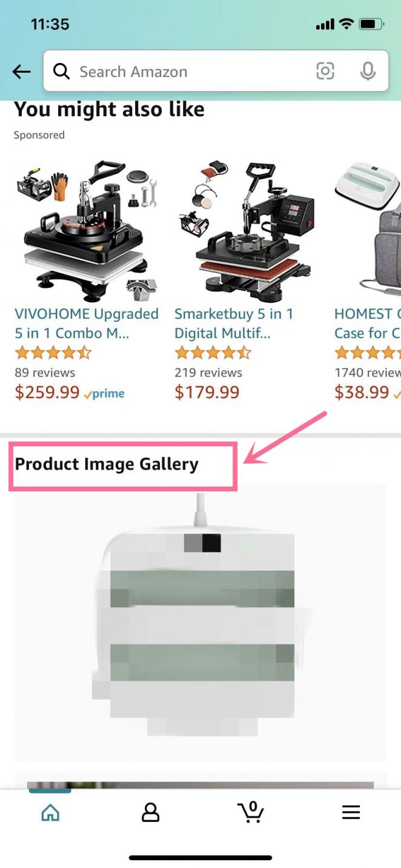Open the hamburger menu

(x=351, y=812)
